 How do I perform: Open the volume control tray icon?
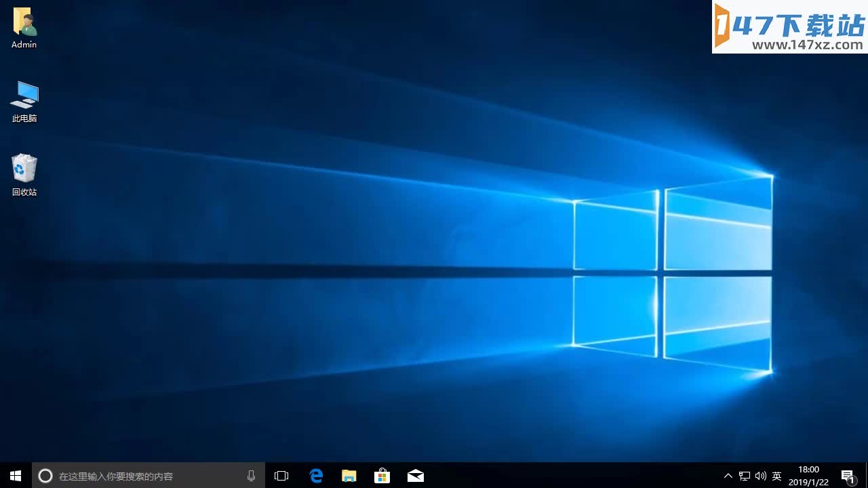(x=761, y=476)
